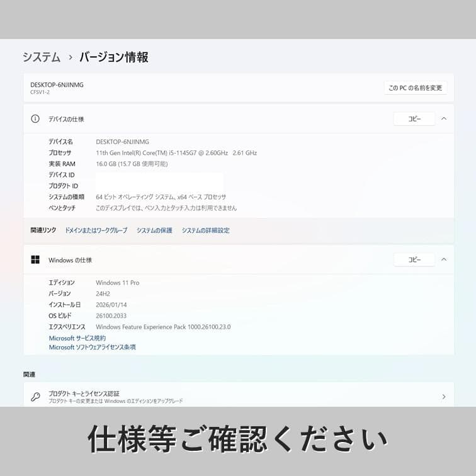Viewport: 476px width, 476px height.
Task: Open the プロダクト キーとライセンス認証 row
Action: [x=239, y=395]
